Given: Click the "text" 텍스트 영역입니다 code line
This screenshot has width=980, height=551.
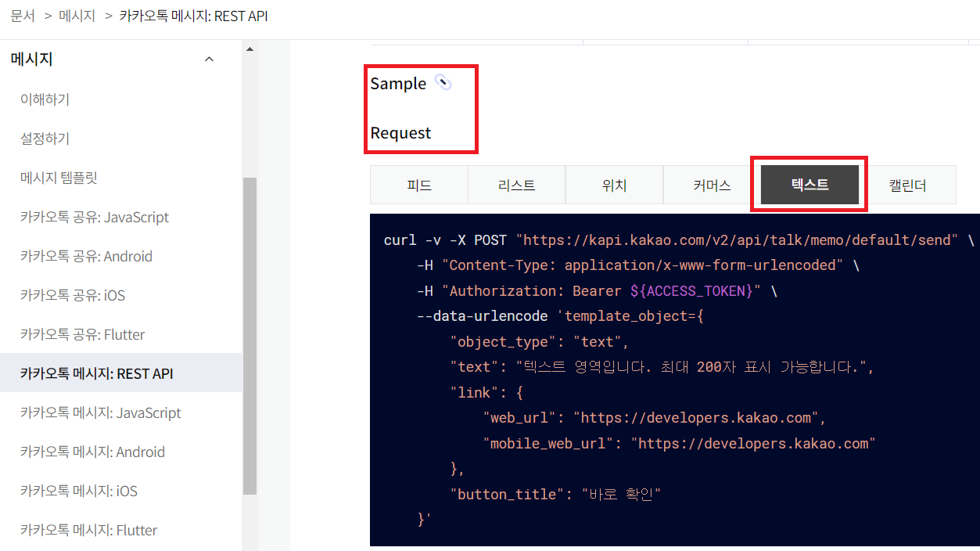Looking at the screenshot, I should [x=662, y=366].
